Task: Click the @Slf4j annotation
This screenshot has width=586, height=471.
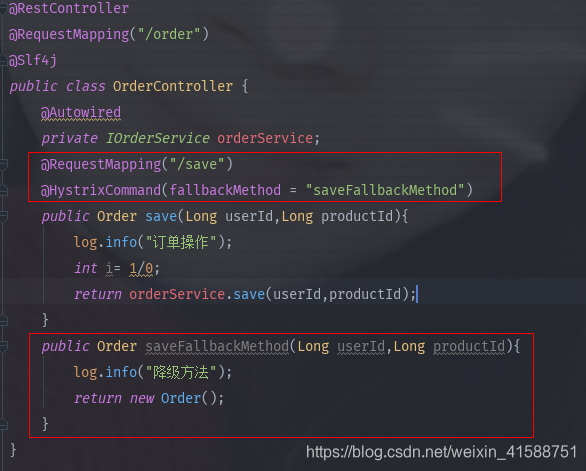Action: [x=33, y=60]
